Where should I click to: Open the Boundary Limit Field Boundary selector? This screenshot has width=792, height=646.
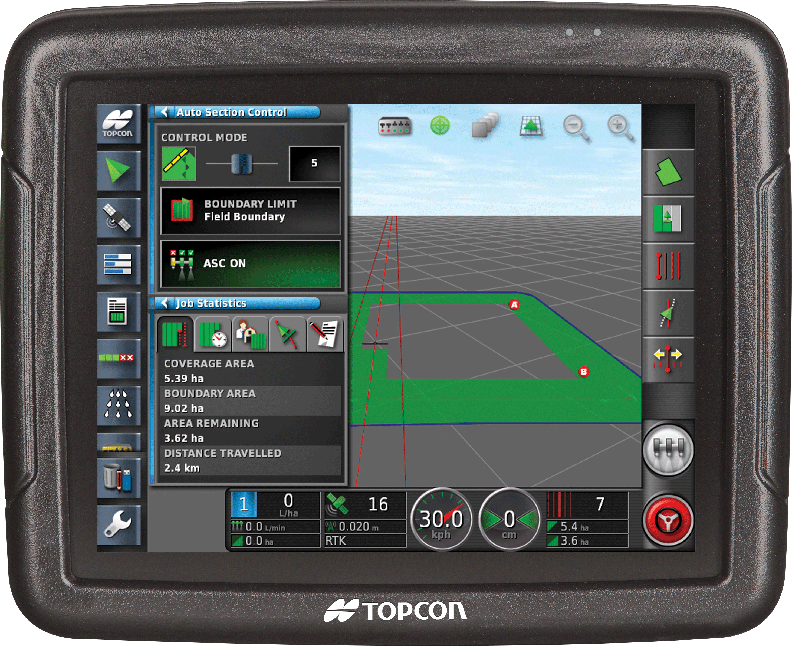(251, 211)
